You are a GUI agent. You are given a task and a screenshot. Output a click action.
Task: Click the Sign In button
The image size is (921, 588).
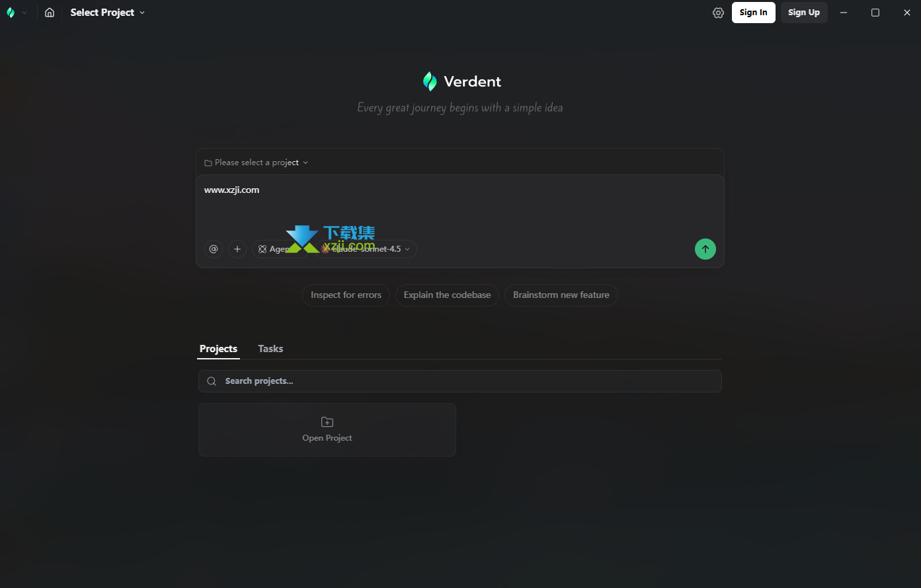coord(753,13)
